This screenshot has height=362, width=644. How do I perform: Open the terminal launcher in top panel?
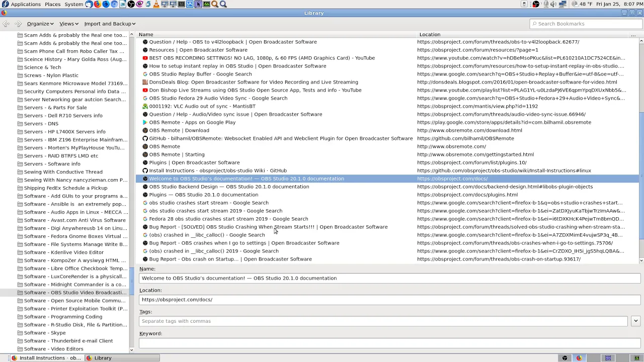pos(181,4)
